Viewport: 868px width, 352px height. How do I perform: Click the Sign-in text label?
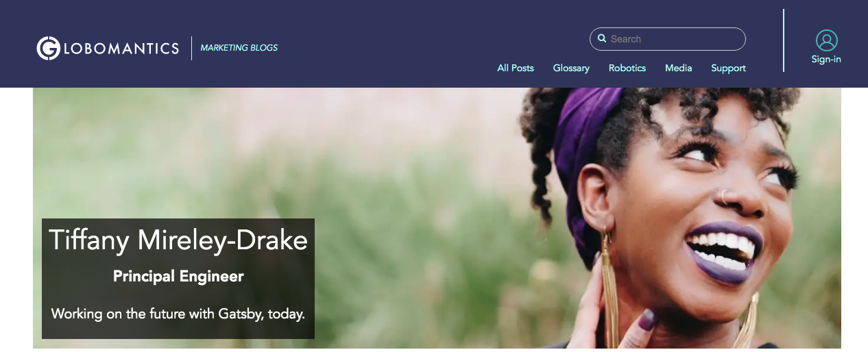coord(826,59)
